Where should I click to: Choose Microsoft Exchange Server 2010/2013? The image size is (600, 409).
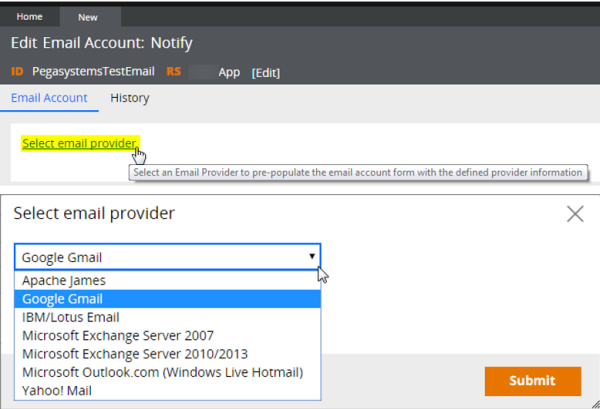(x=167, y=354)
